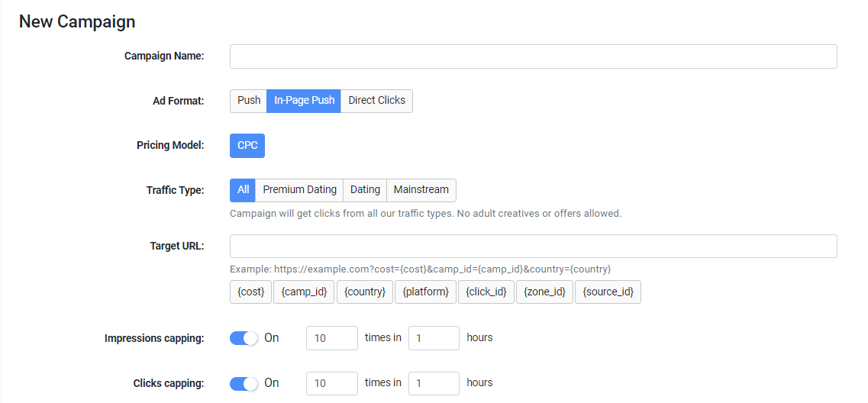Viewport: 868px width, 403px height.
Task: Insert the {click_id} macro token
Action: pyautogui.click(x=486, y=292)
